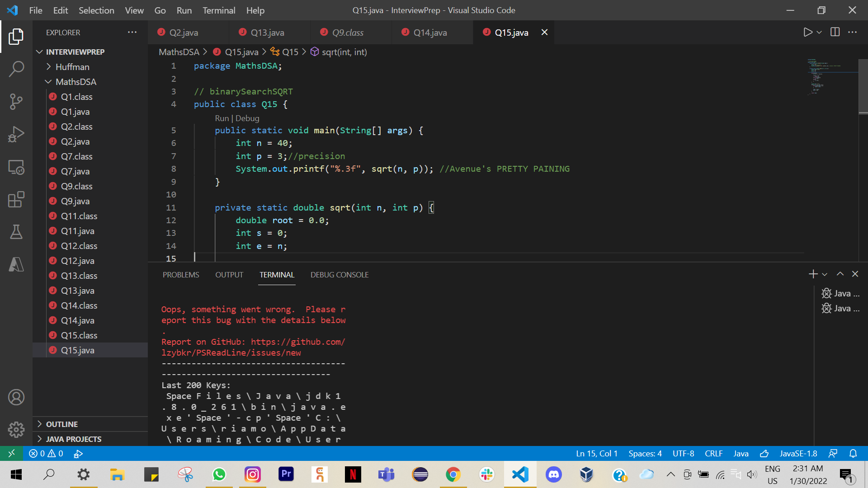Open the Terminal menu

(219, 10)
